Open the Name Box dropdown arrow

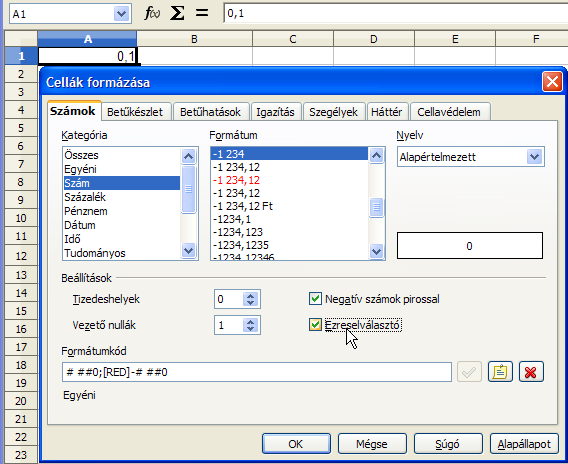(121, 14)
